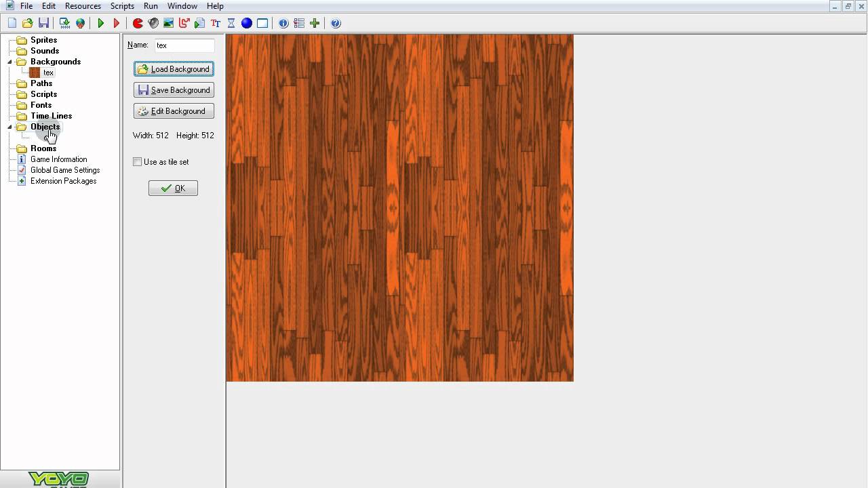Open global game settings from the toolbar

click(299, 23)
